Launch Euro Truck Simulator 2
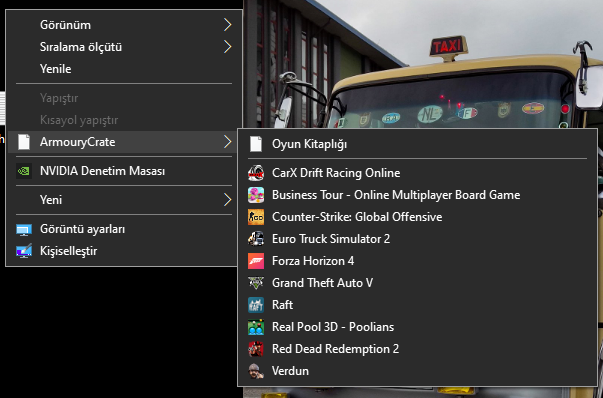This screenshot has height=398, width=603. pyautogui.click(x=418, y=239)
